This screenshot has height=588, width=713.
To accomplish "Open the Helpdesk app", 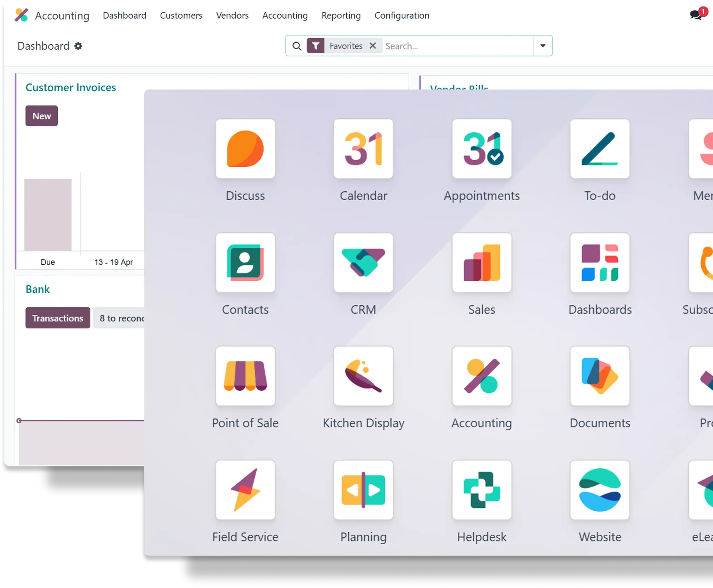I will [x=482, y=490].
